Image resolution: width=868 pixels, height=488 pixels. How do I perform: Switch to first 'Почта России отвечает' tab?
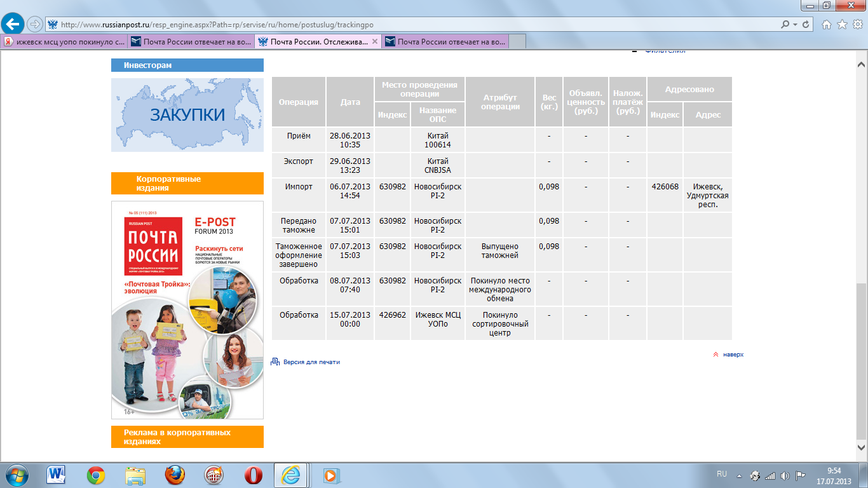[191, 42]
